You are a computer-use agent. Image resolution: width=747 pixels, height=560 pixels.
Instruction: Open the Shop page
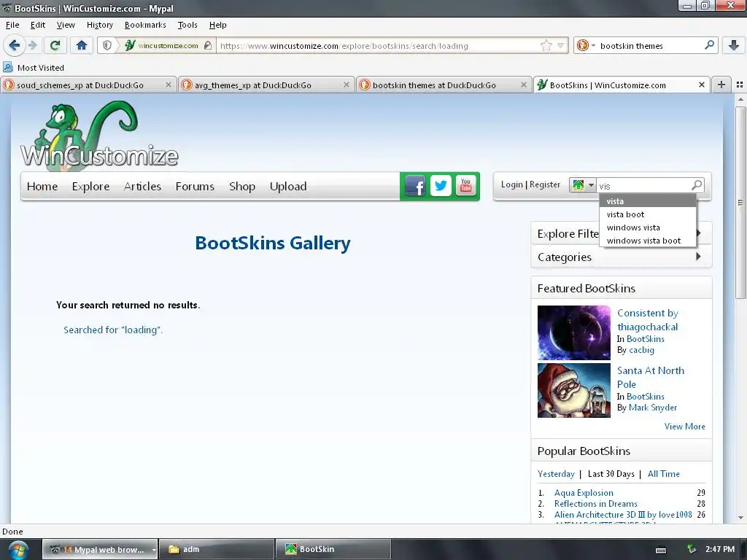(242, 186)
